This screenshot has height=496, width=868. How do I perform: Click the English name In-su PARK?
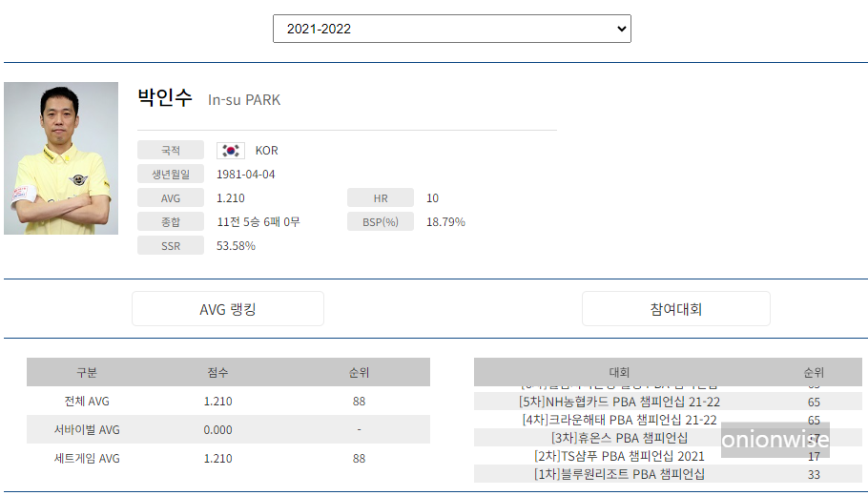244,100
